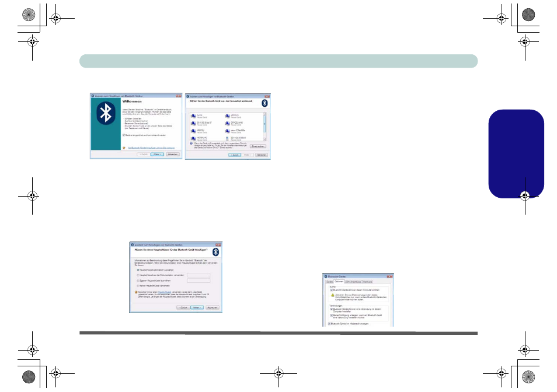The height and width of the screenshot is (392, 557).
Task: Toggle 'Bluetooth-Geräte können diesen Computer ermitteln' checkbox
Action: tap(332, 290)
